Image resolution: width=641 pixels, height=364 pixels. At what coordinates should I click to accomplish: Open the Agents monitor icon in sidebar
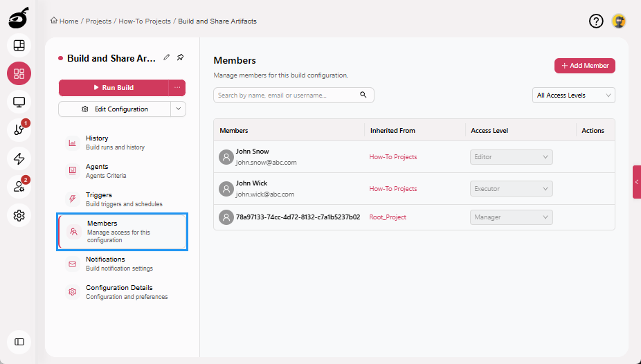click(x=19, y=102)
